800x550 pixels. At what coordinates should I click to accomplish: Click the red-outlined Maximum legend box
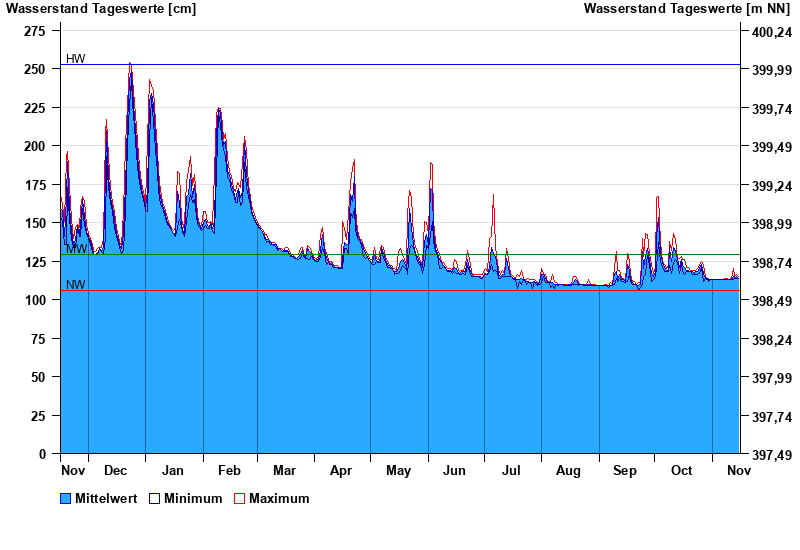click(x=239, y=498)
